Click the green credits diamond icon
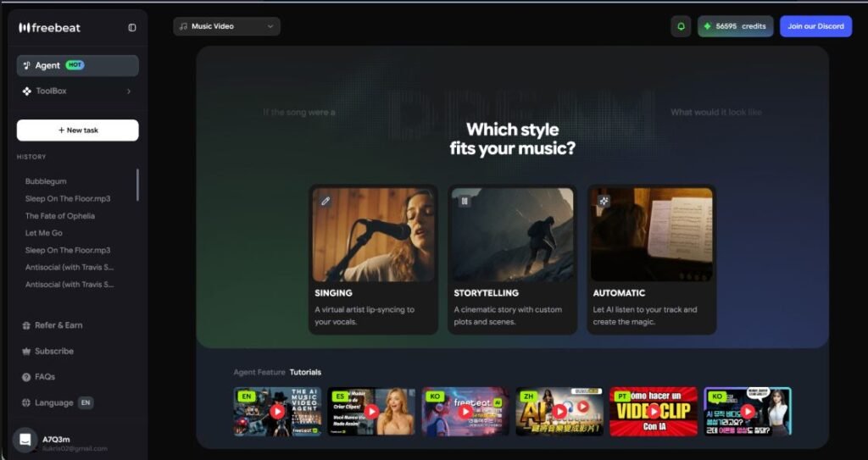Screen dimensions: 868x460 (x=707, y=26)
